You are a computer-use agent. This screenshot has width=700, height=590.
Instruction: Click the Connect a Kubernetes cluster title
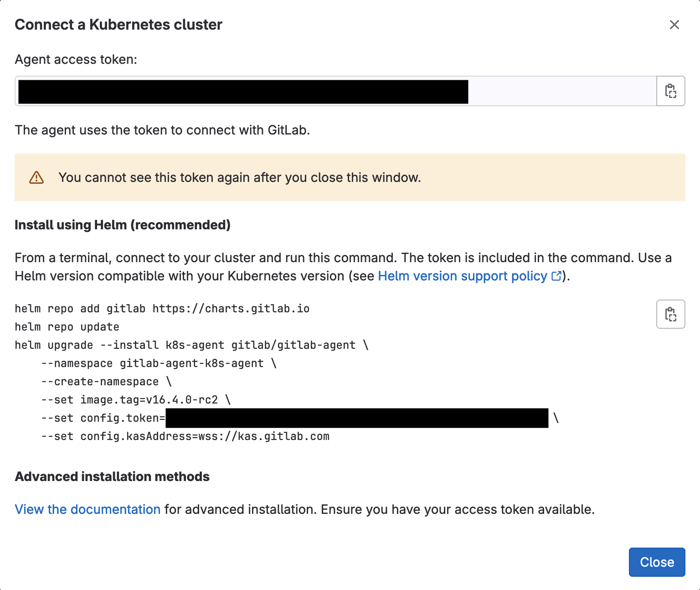(118, 25)
